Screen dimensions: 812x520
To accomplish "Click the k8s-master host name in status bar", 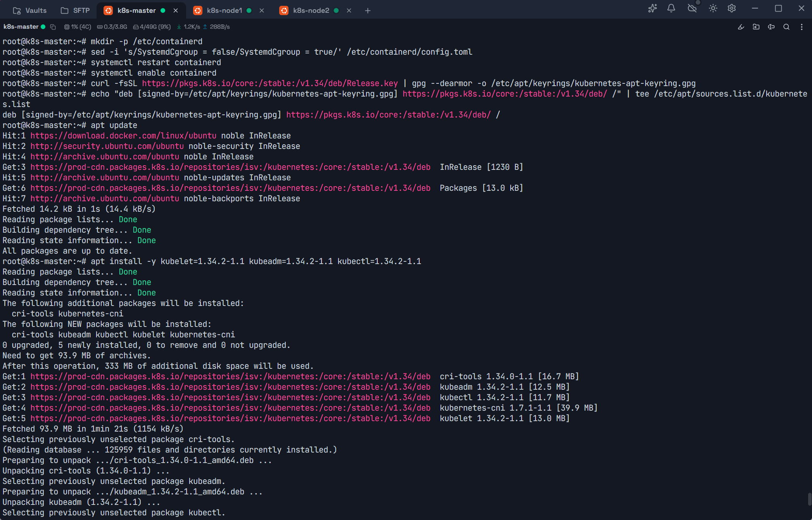I will (21, 27).
